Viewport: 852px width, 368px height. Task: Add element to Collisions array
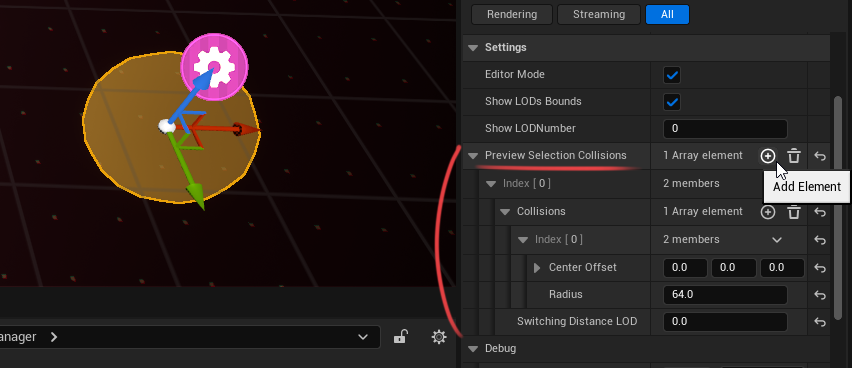click(767, 212)
